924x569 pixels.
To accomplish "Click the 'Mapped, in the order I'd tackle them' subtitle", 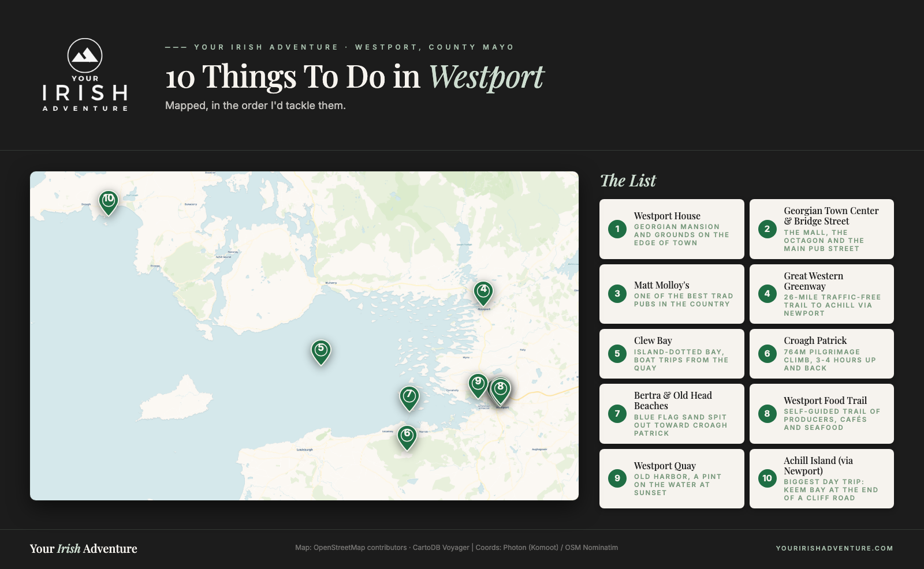I will (x=255, y=106).
